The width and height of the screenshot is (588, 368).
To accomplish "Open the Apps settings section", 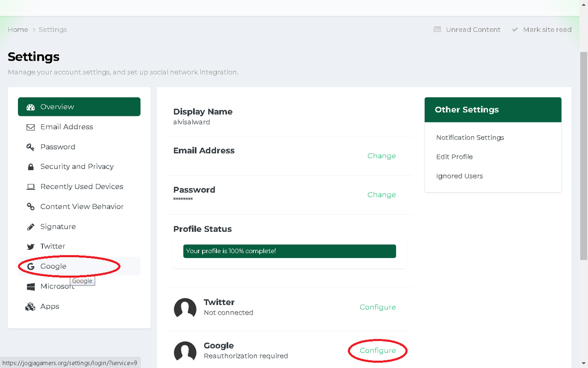I will pos(79,306).
